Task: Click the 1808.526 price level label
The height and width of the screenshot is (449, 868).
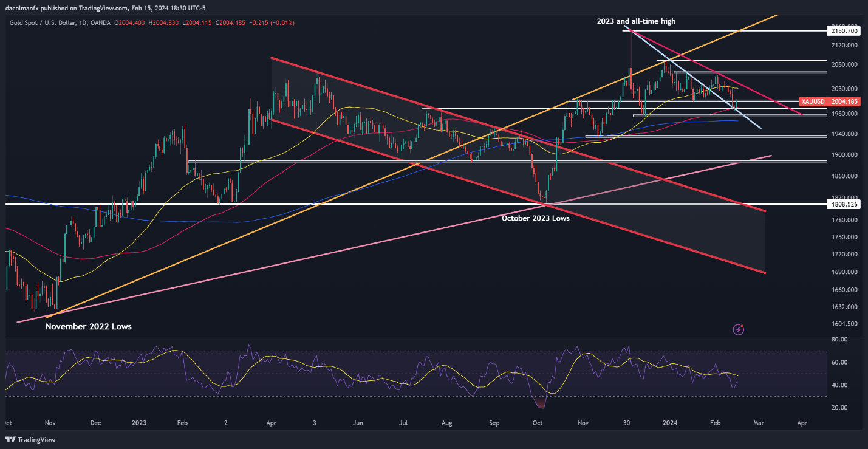Action: click(844, 204)
